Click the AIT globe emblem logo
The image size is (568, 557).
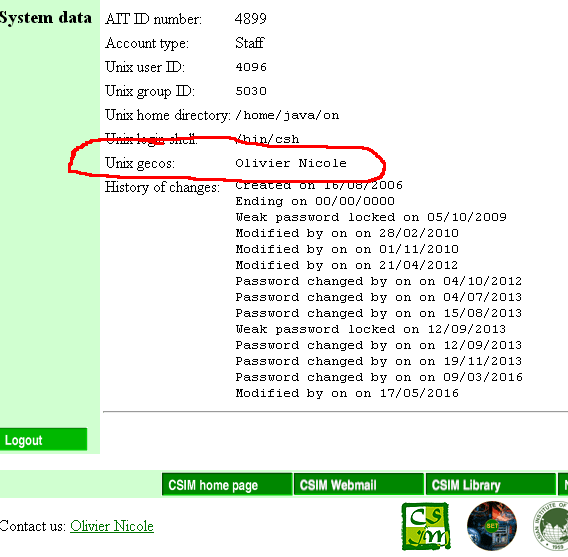(x=550, y=526)
